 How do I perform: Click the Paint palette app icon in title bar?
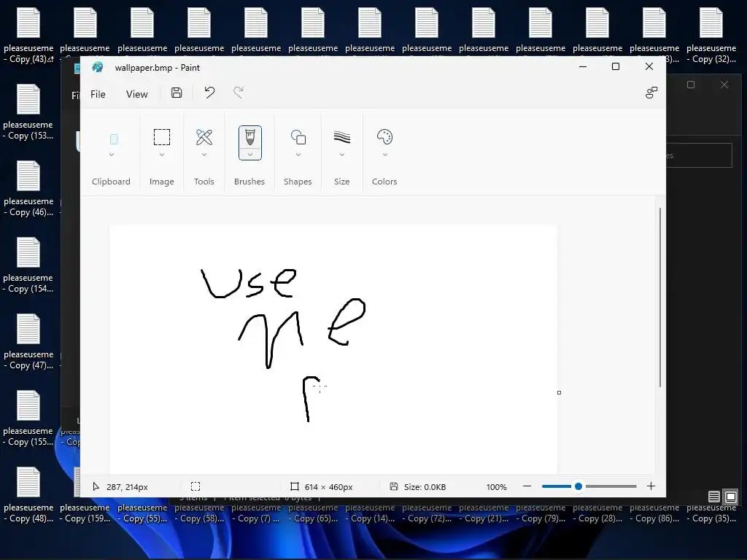[x=98, y=68]
